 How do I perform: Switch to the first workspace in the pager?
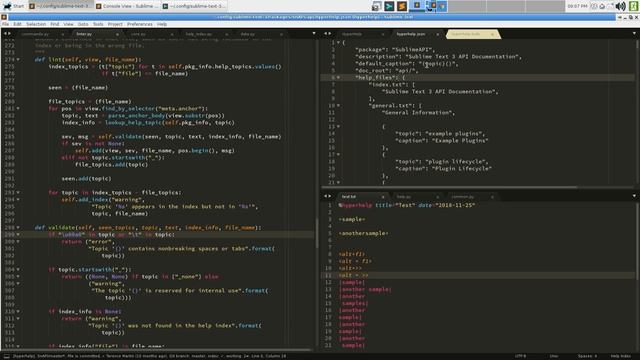417,6
